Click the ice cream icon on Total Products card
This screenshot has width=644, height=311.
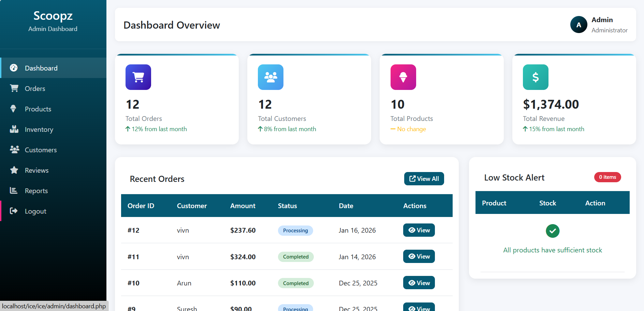403,77
